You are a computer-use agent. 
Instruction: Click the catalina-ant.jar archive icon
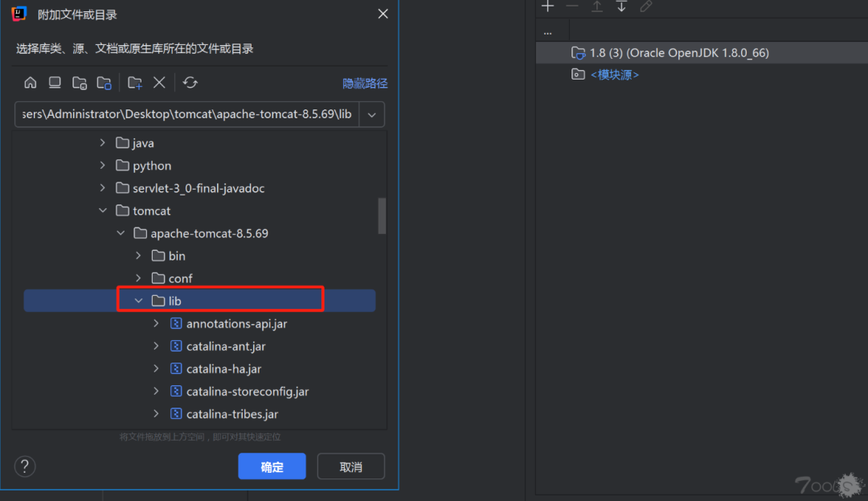pos(176,346)
